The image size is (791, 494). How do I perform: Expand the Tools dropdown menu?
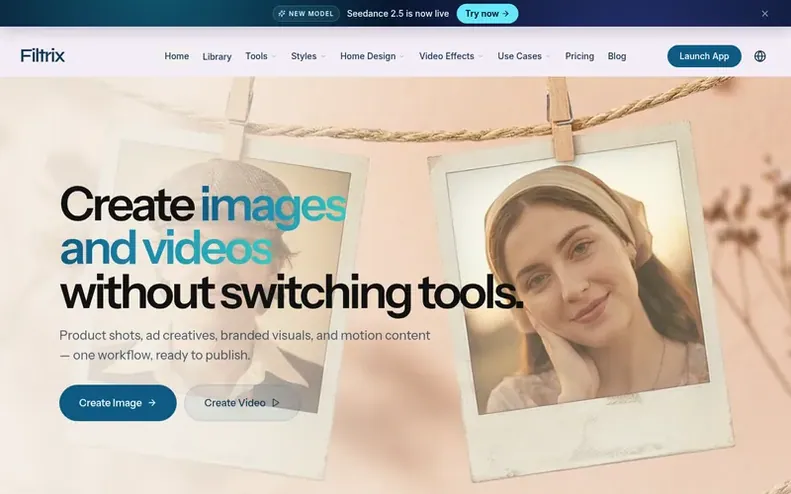coord(261,56)
